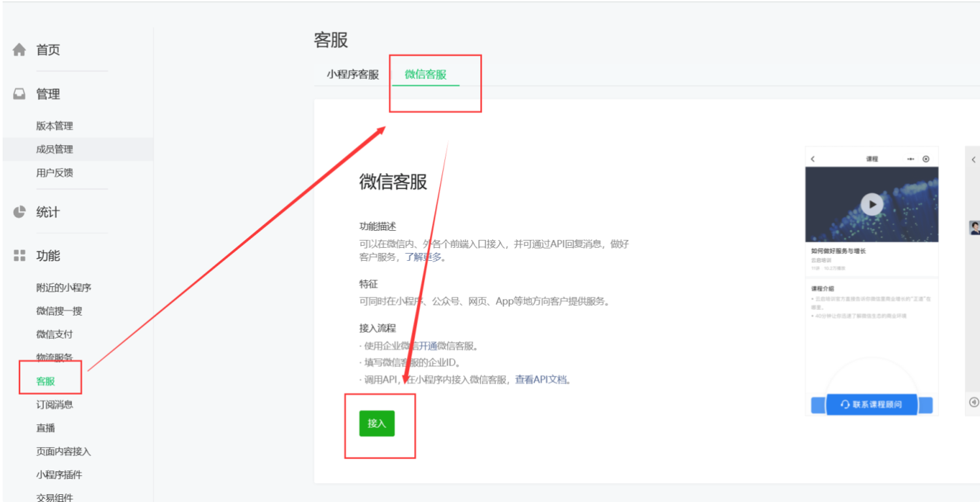This screenshot has width=980, height=502.
Task: Click the avatar in second preview panel
Action: click(975, 227)
